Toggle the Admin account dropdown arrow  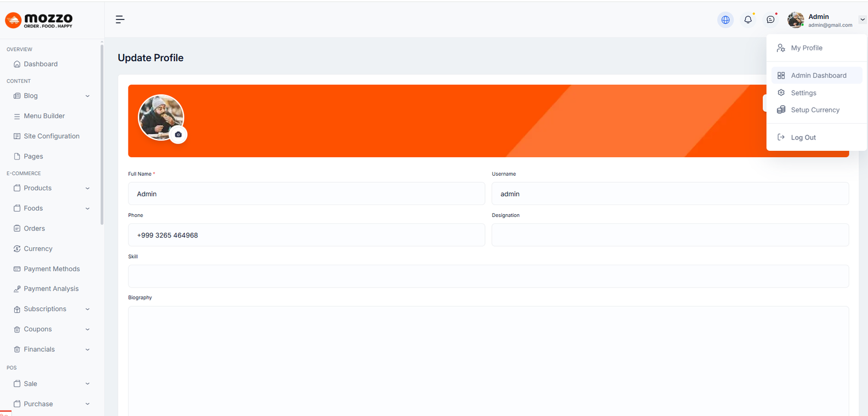click(x=862, y=20)
